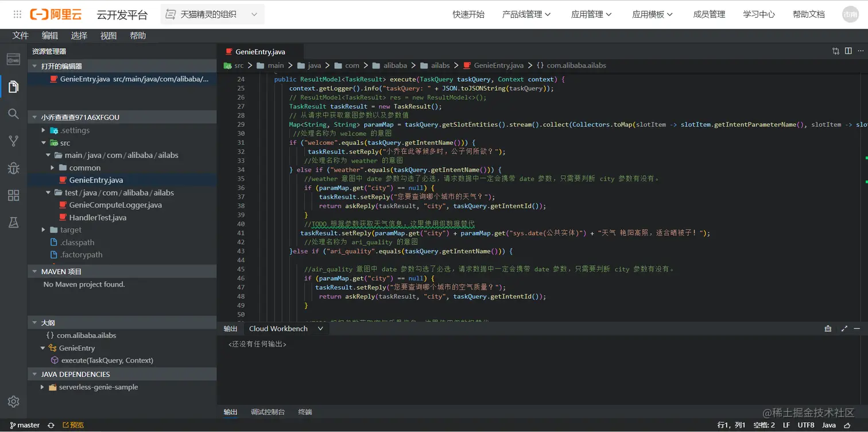Collapse the 小乔查查查971A6XFGOU project section

[122, 117]
